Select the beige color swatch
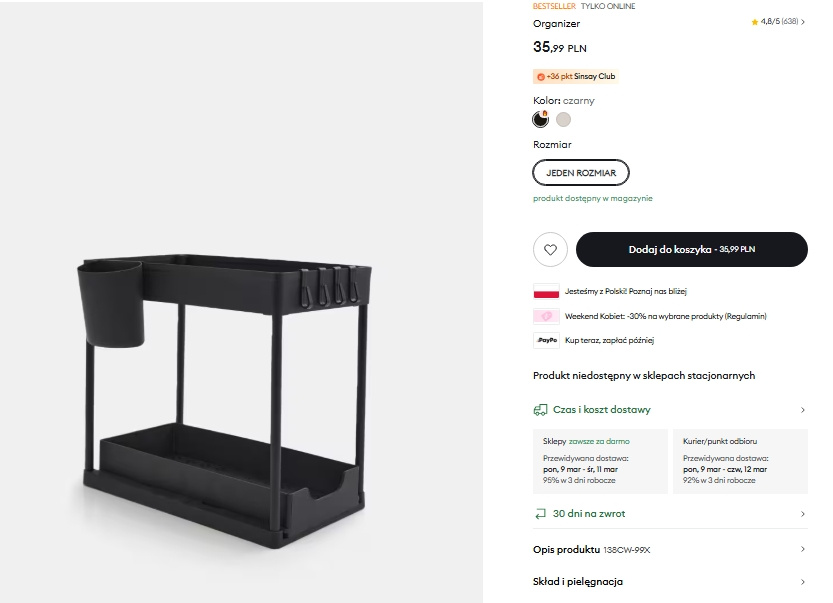 (x=564, y=120)
